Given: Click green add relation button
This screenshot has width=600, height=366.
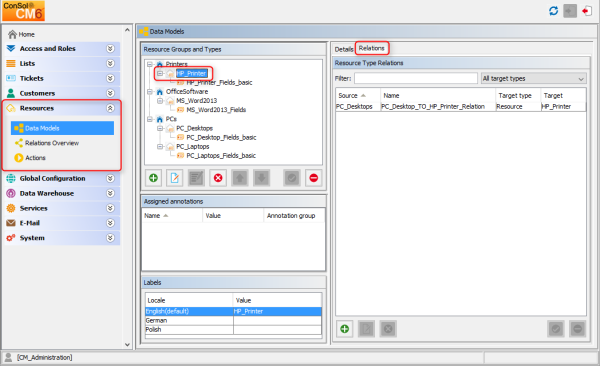Looking at the screenshot, I should pos(344,329).
